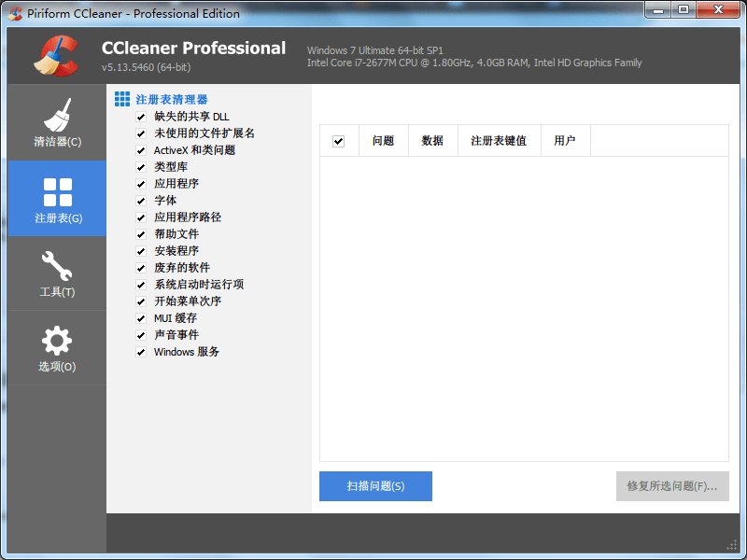
Task: Uncheck the Windows 服务 option
Action: pos(141,352)
